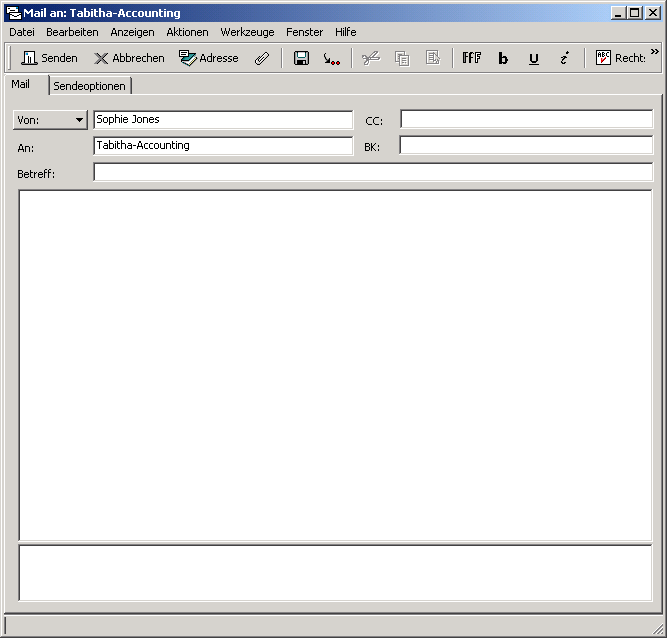Viewport: 667px width, 638px height.
Task: Open the Datei menu
Action: (x=22, y=32)
